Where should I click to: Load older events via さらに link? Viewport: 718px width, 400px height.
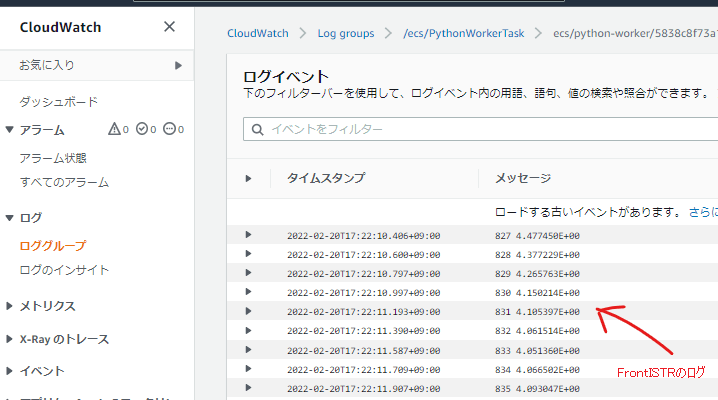[703, 212]
